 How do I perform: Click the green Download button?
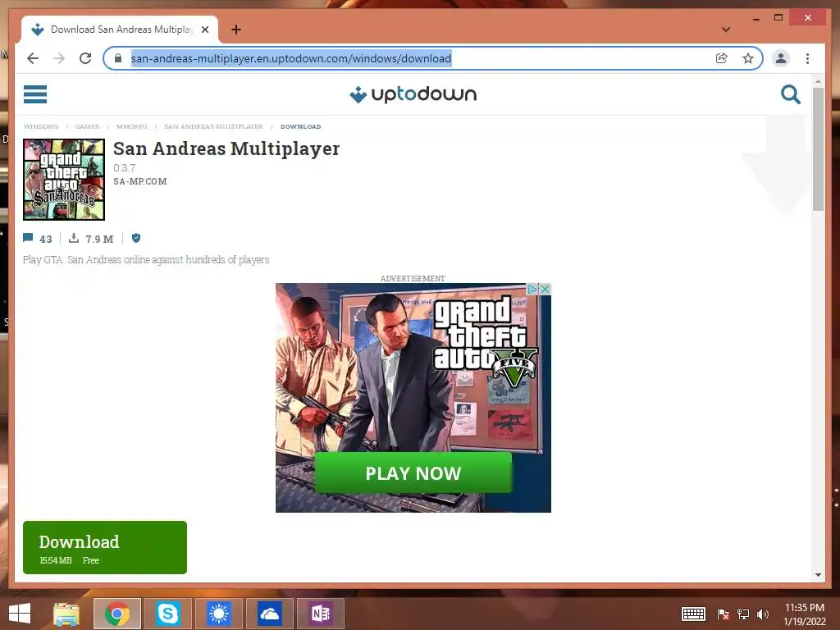point(105,547)
